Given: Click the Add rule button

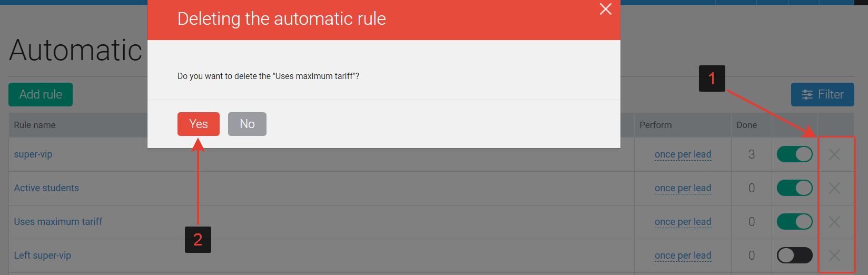Looking at the screenshot, I should pyautogui.click(x=41, y=94).
